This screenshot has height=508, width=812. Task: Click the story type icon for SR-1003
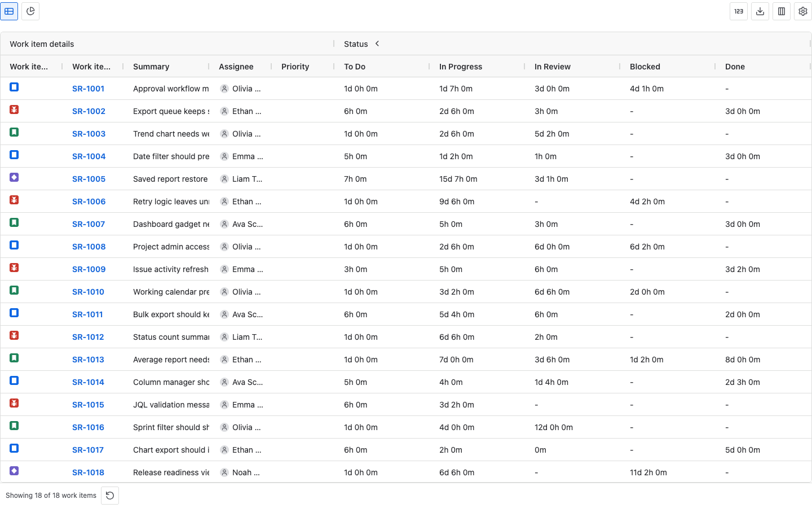tap(14, 132)
